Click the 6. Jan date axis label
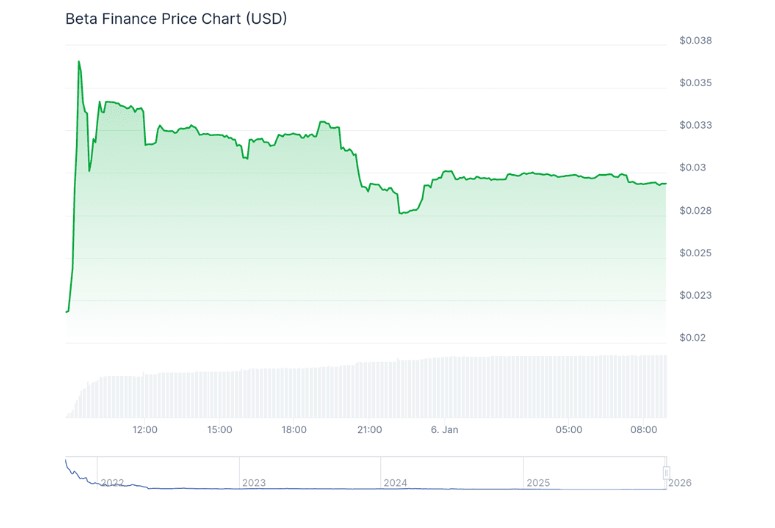This screenshot has width=775, height=528. (444, 430)
